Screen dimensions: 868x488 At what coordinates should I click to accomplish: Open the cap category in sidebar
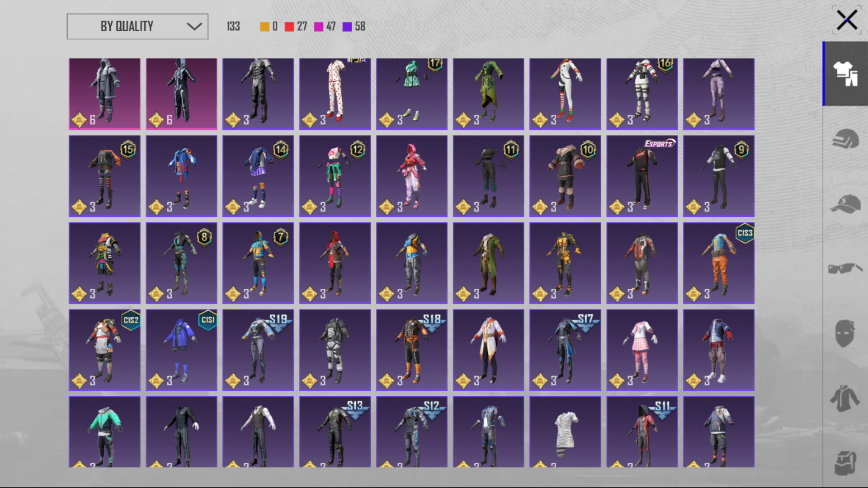(x=845, y=204)
